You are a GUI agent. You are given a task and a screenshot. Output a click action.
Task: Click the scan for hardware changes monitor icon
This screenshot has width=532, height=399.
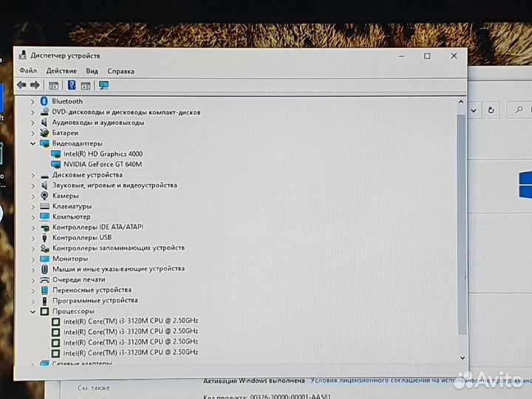103,85
